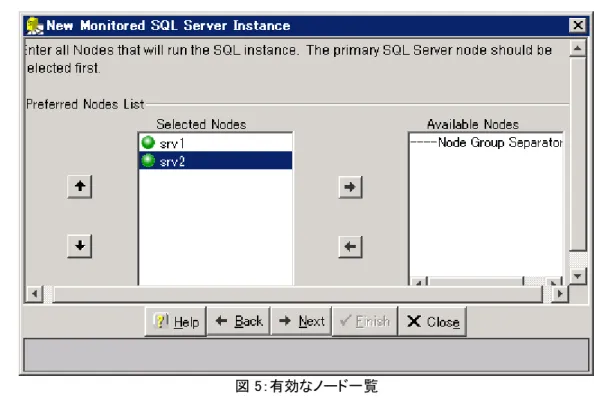Viewport: 594px width, 403px height.
Task: Click the disabled Finish button
Action: coord(365,322)
